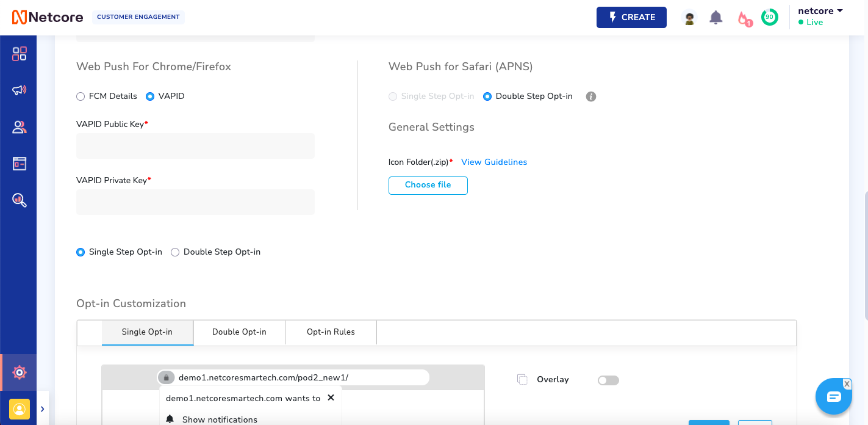Click the notifications bell icon
868x425 pixels.
pyautogui.click(x=716, y=18)
